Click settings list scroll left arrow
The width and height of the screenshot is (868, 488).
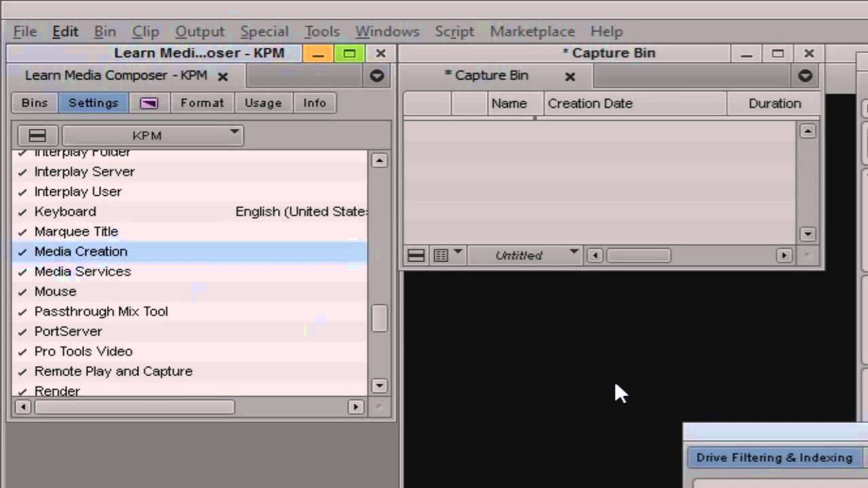tap(23, 407)
